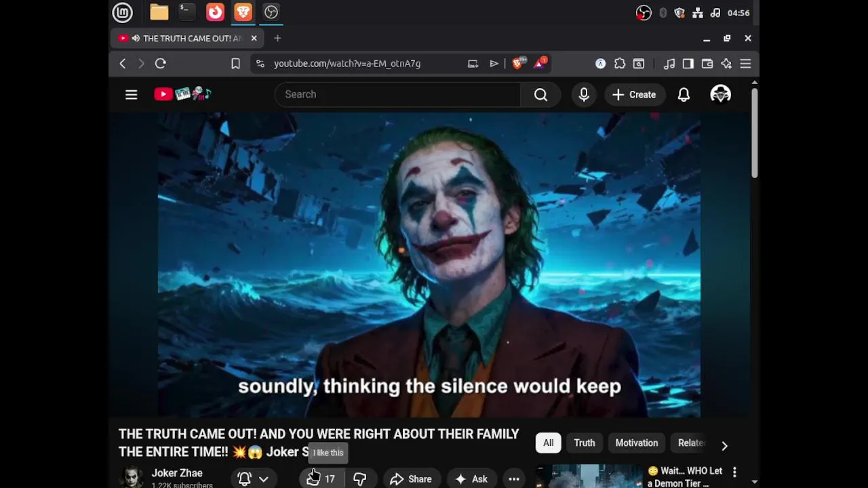Open the Linux Mint start menu

click(x=122, y=12)
